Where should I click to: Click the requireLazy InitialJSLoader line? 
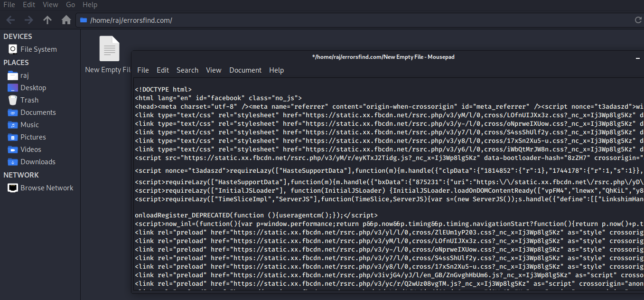click(x=389, y=190)
